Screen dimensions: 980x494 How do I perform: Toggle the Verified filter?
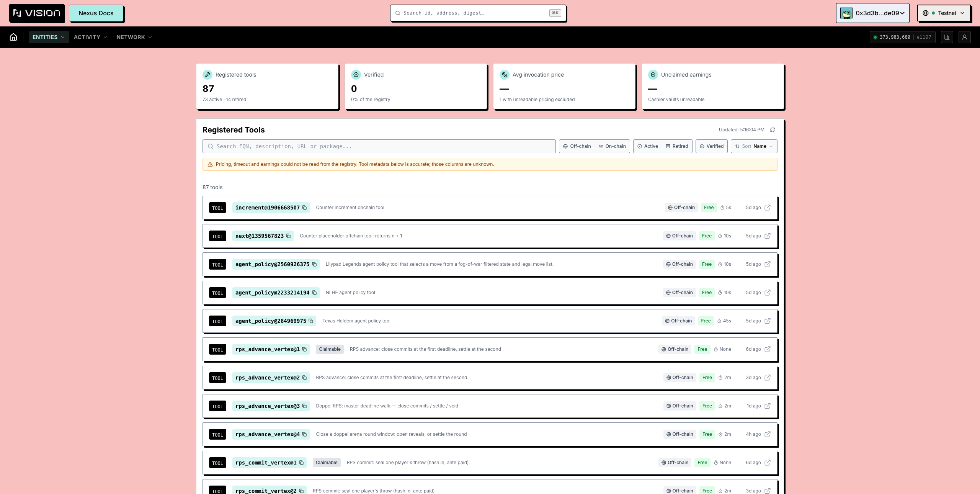point(712,146)
